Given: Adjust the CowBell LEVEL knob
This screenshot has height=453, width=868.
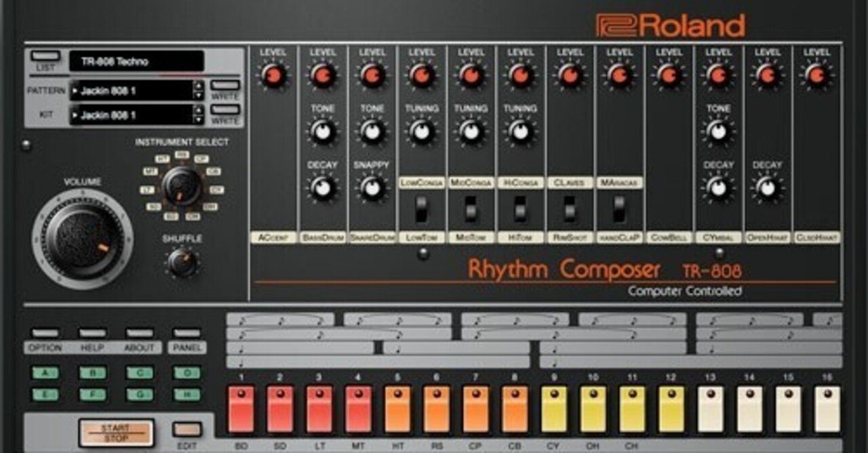Looking at the screenshot, I should 669,76.
